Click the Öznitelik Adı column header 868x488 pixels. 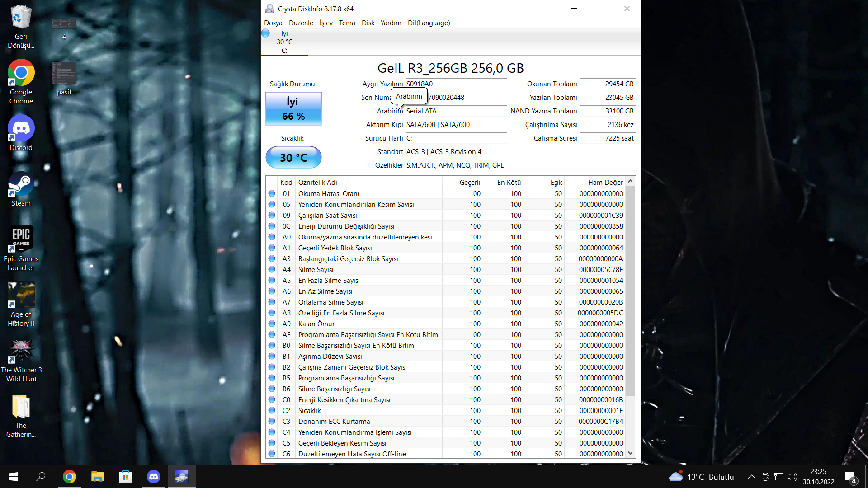369,183
